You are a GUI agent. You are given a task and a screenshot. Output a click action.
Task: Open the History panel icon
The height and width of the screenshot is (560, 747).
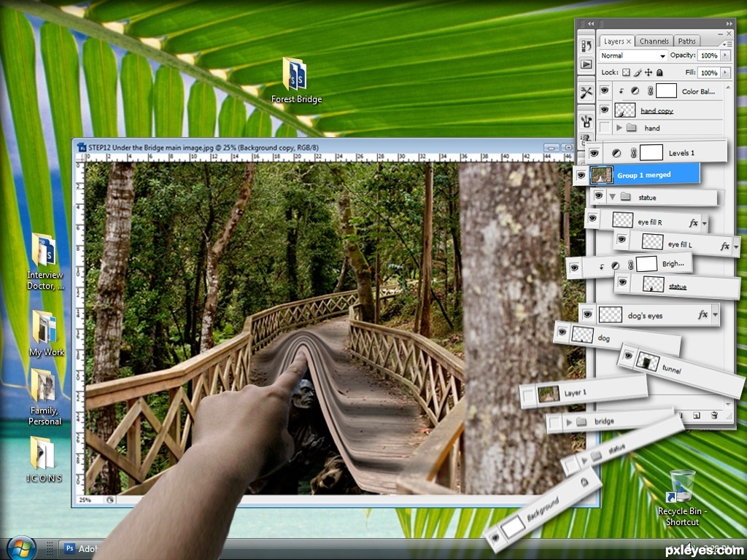click(x=587, y=46)
